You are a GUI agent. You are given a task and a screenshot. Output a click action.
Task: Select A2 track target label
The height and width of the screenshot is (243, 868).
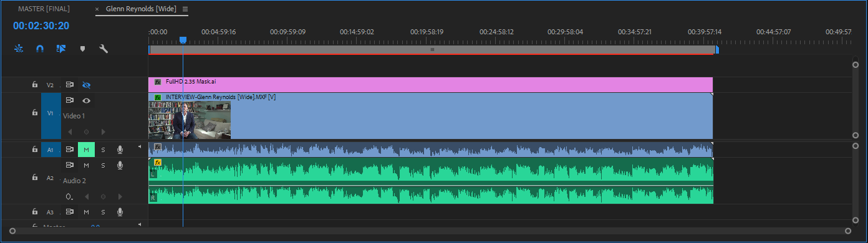tap(51, 178)
